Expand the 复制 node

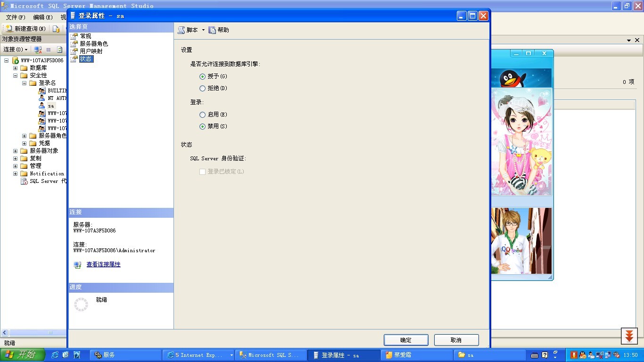point(16,158)
